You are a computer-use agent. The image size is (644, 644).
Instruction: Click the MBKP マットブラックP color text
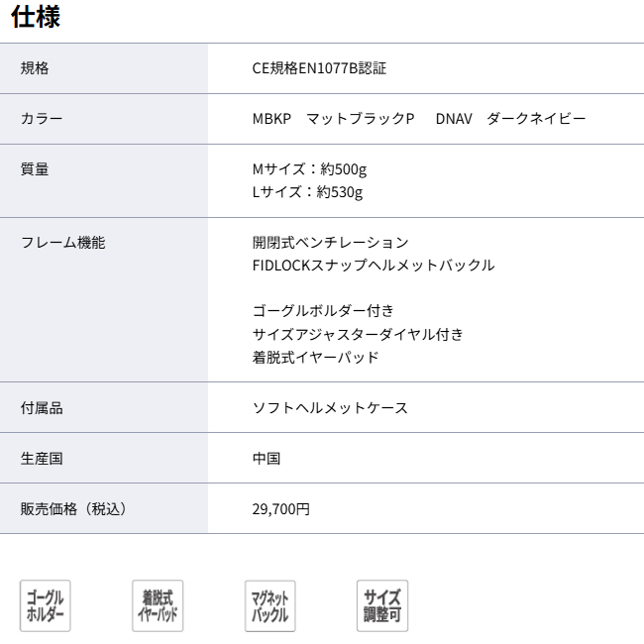pos(333,119)
